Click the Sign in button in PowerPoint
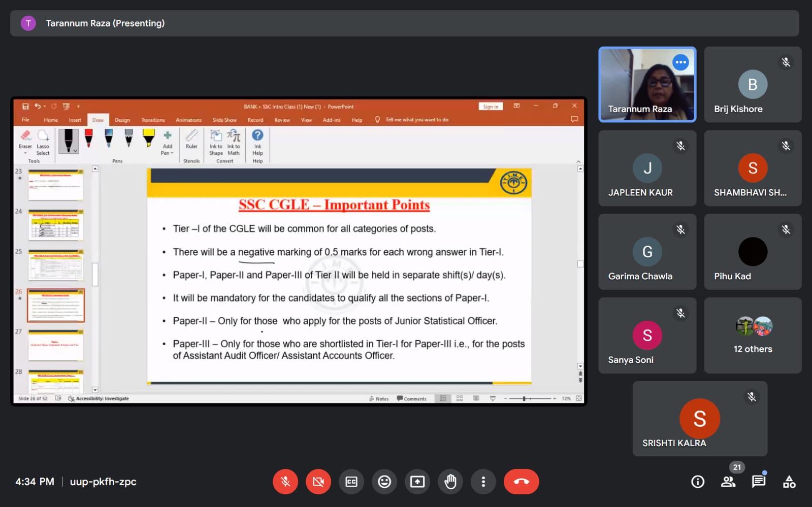This screenshot has width=812, height=507. point(491,107)
